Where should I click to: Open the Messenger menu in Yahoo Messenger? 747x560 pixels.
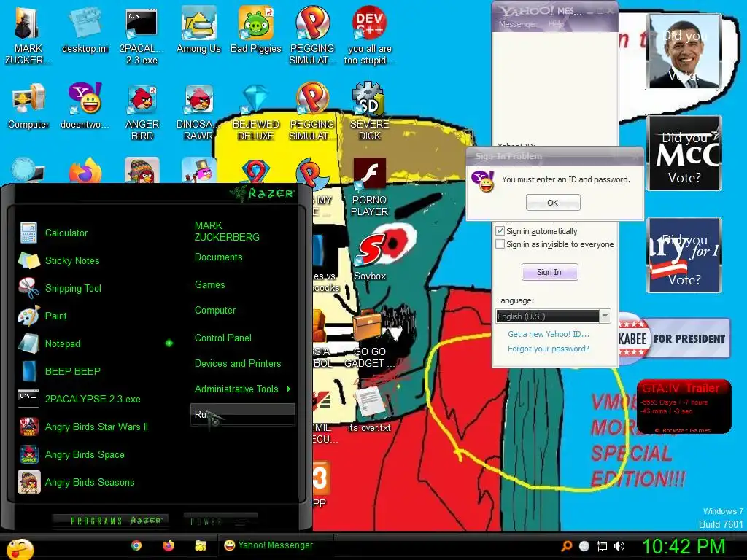coord(518,24)
